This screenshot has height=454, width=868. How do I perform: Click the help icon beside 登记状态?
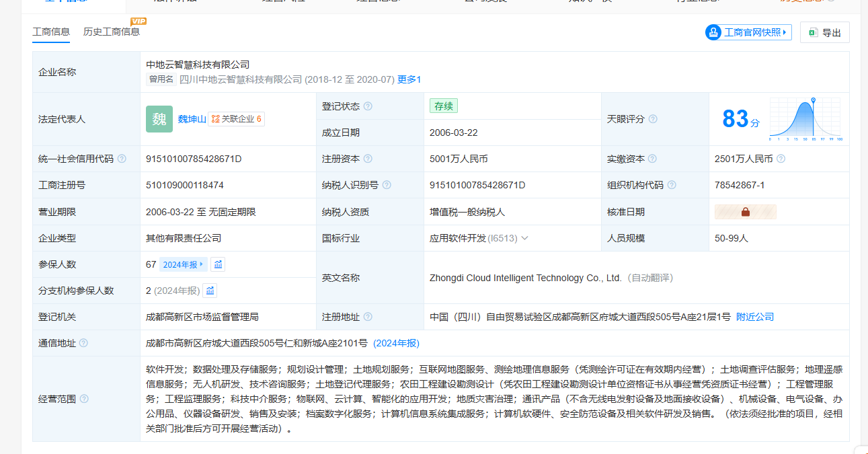pyautogui.click(x=368, y=106)
